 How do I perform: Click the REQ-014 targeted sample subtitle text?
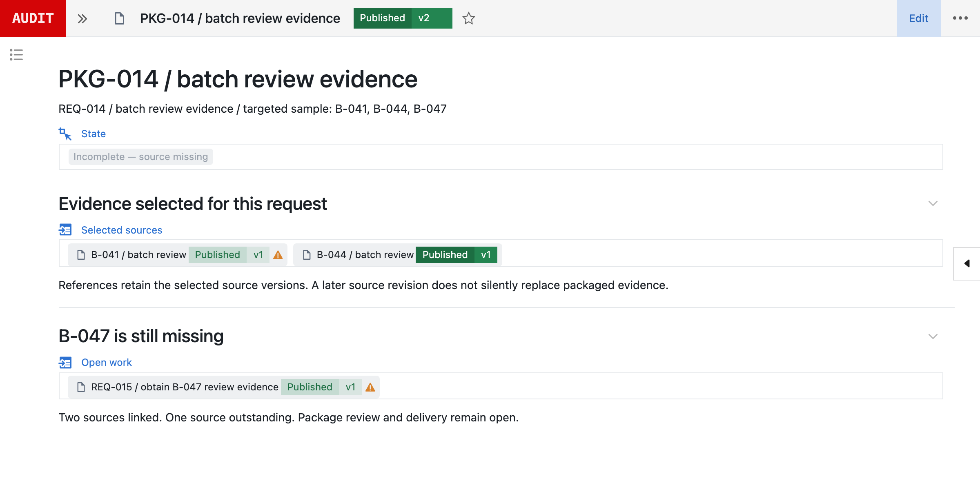pos(252,109)
